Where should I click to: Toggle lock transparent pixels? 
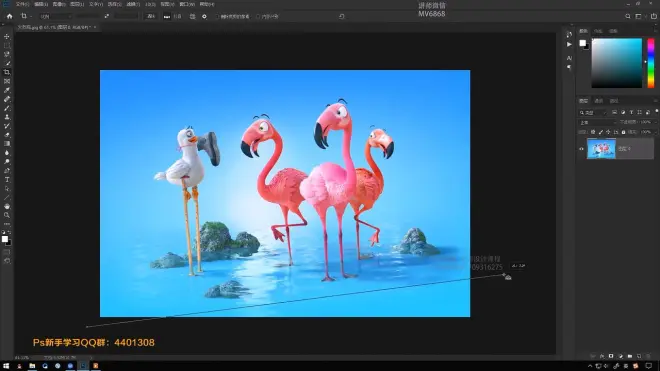(593, 132)
